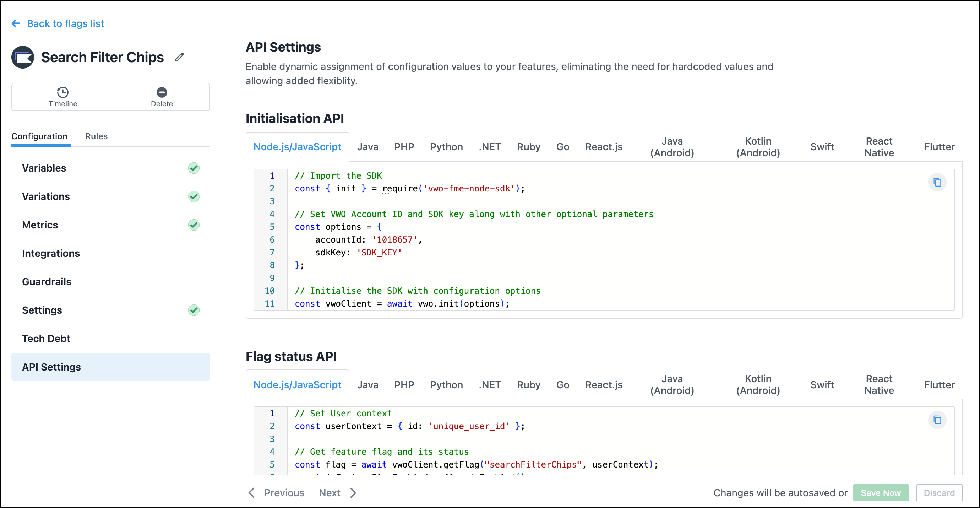Select Flutter tab in Initialisation API
980x508 pixels.
939,147
